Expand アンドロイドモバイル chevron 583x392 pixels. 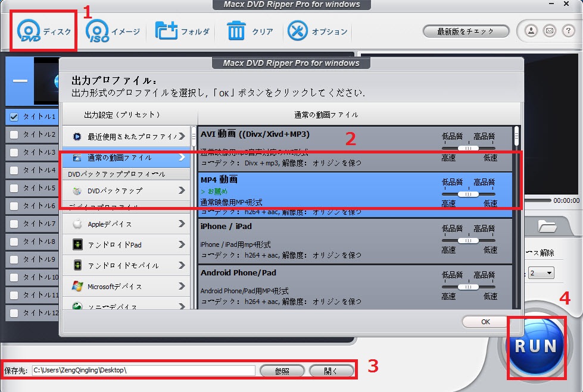[182, 265]
